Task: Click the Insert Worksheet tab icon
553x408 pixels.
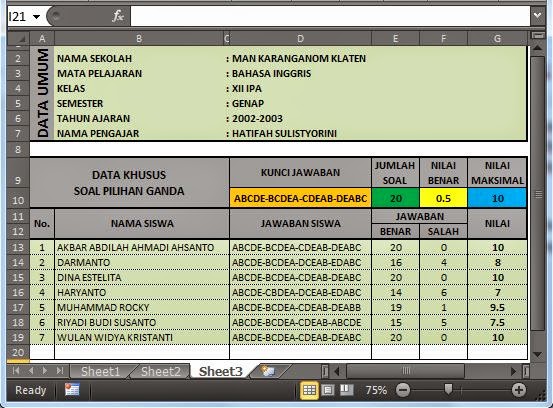Action: [268, 371]
